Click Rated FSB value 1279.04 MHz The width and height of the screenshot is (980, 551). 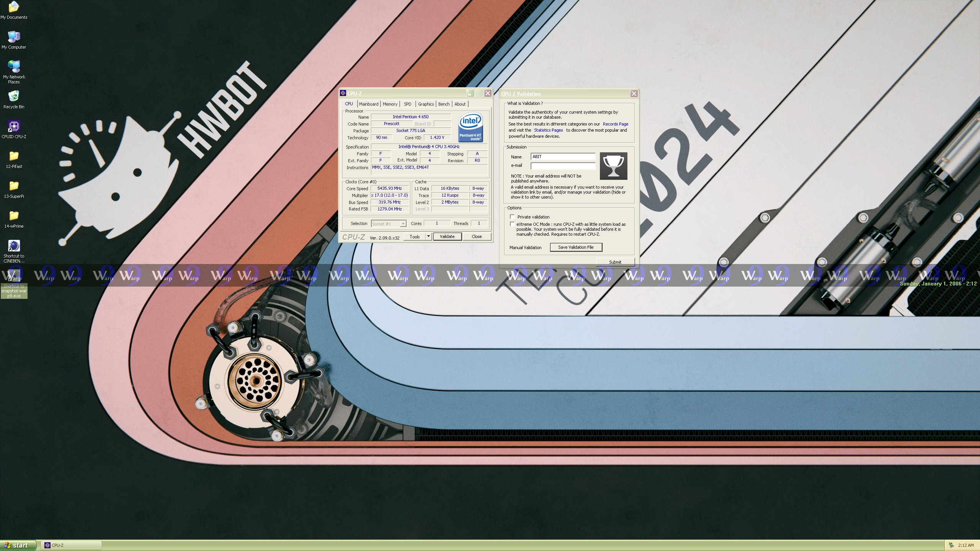tap(390, 209)
